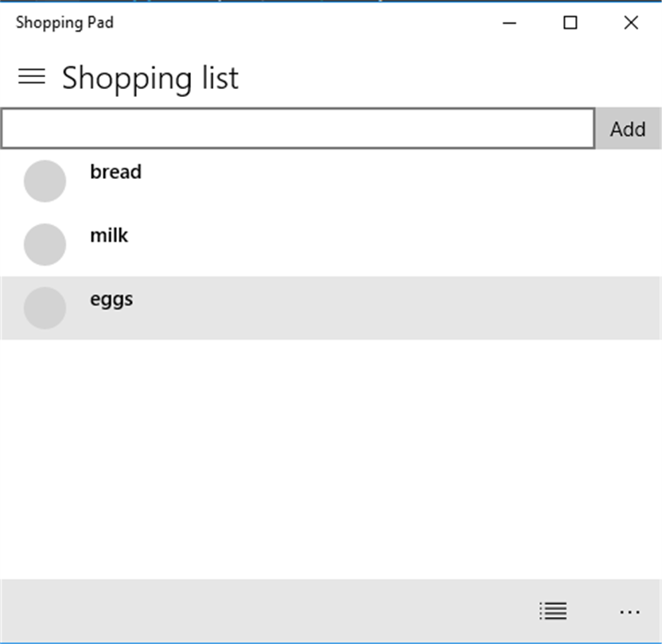This screenshot has width=662, height=644.
Task: Click the list view icon in bottom bar
Action: 553,611
